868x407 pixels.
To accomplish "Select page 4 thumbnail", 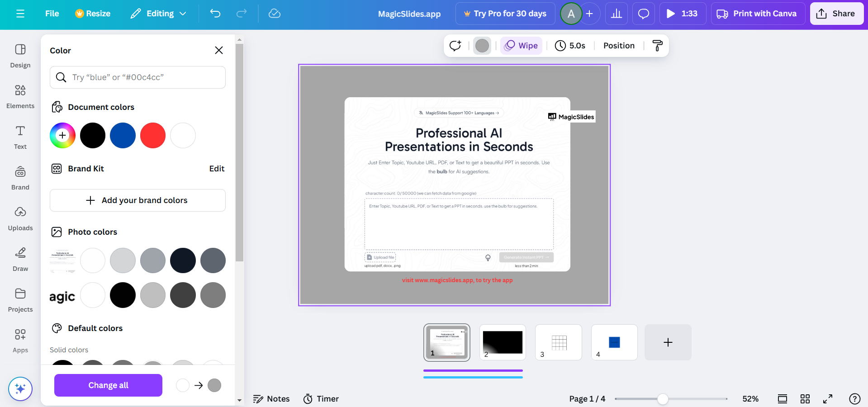I will (x=614, y=342).
